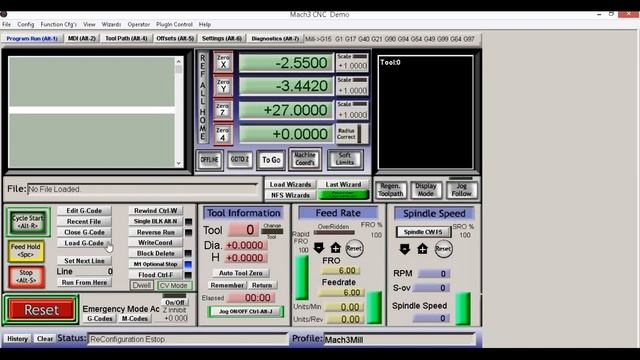Toggle the Jog Follow button

coord(461,190)
